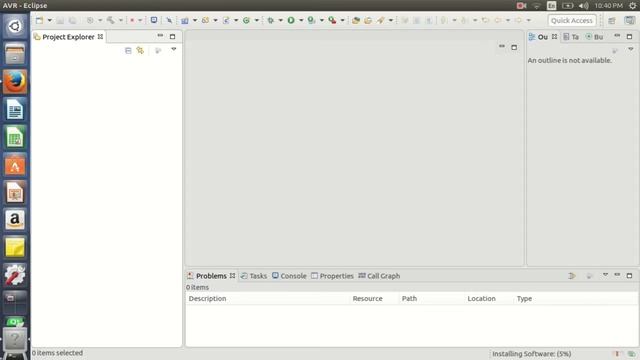
Task: Click the Installing Software progress status
Action: click(531, 353)
